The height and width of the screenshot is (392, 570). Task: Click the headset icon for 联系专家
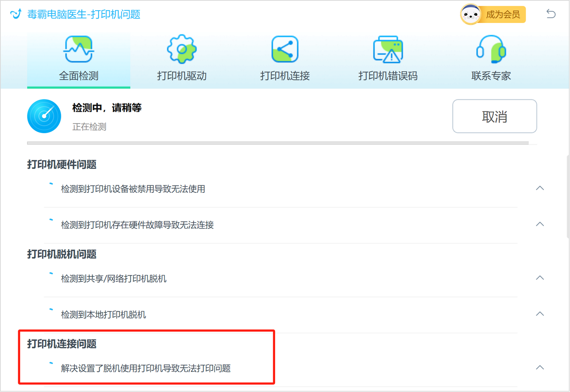(x=491, y=48)
